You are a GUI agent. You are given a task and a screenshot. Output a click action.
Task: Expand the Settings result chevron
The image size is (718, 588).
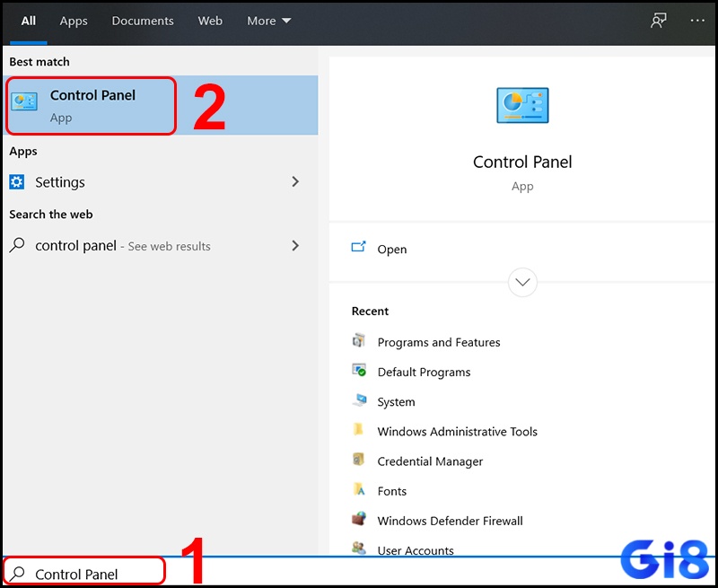click(295, 182)
